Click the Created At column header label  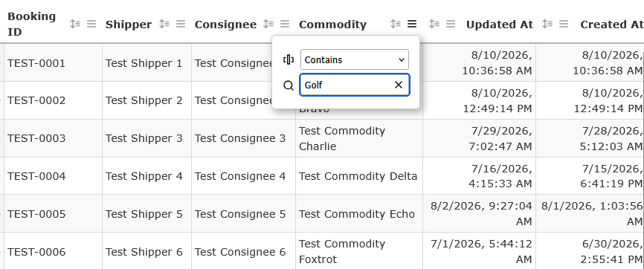pos(611,25)
